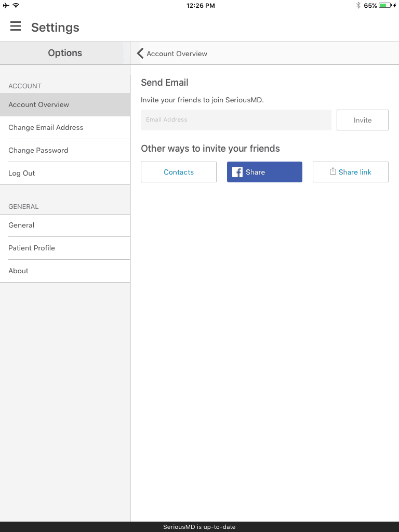The width and height of the screenshot is (399, 532).
Task: Click the GENERAL section label
Action: (x=23, y=207)
